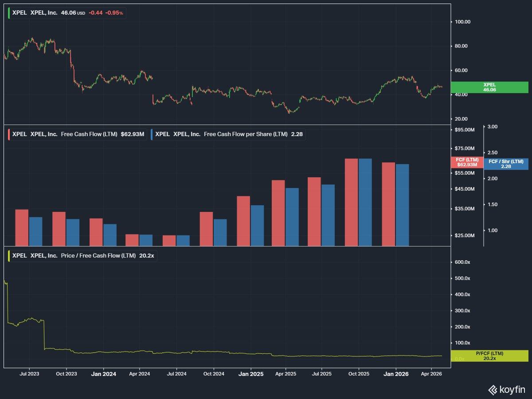This screenshot has height=399, width=532.
Task: Click green color marker beside XPEL price legend
Action: [x=9, y=13]
